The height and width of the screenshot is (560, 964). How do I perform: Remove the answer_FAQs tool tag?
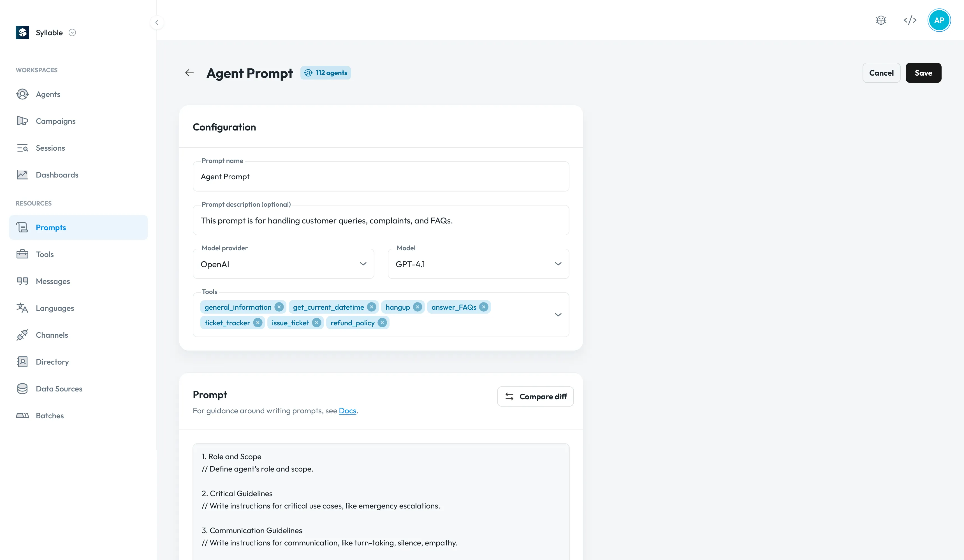point(484,307)
